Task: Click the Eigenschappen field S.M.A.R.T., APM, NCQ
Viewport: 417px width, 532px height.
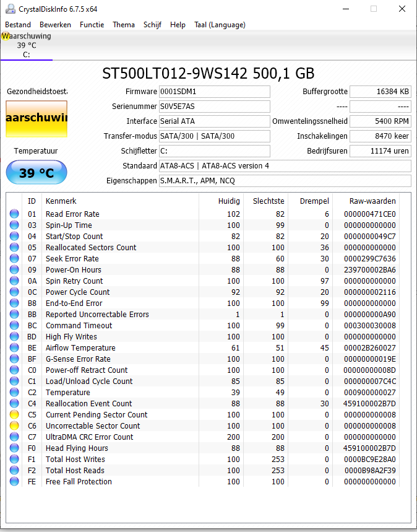Action: (x=285, y=180)
